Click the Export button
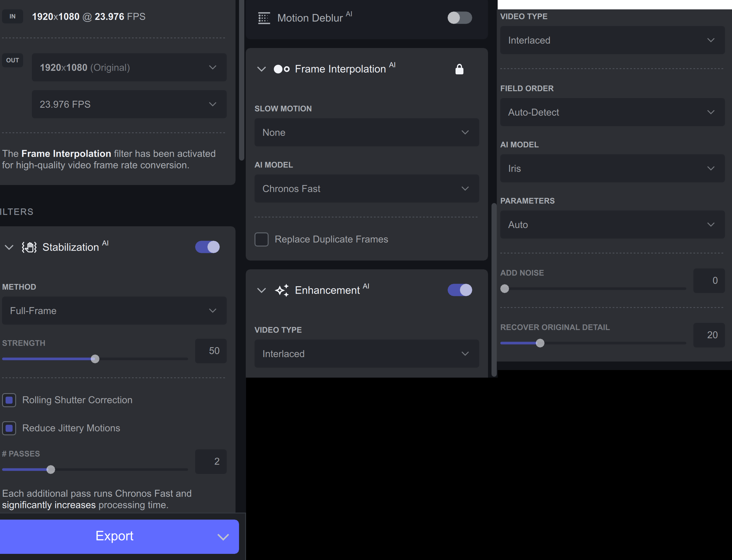Image resolution: width=732 pixels, height=560 pixels. click(x=114, y=536)
